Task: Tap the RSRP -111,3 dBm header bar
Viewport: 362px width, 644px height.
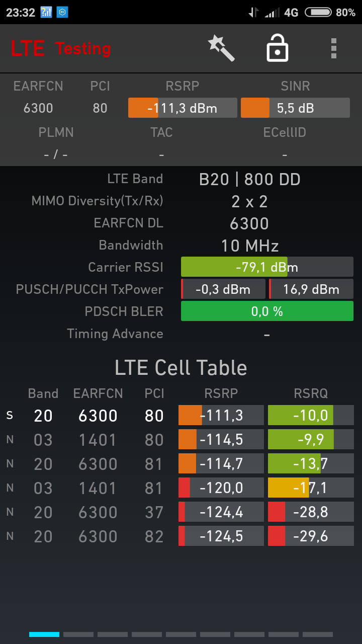Action: click(x=183, y=108)
